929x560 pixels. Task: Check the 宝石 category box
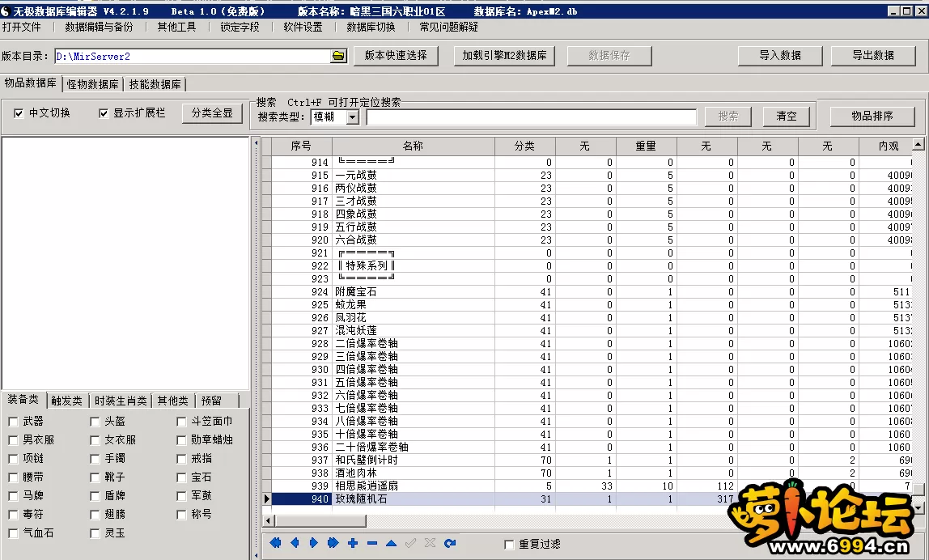click(181, 477)
